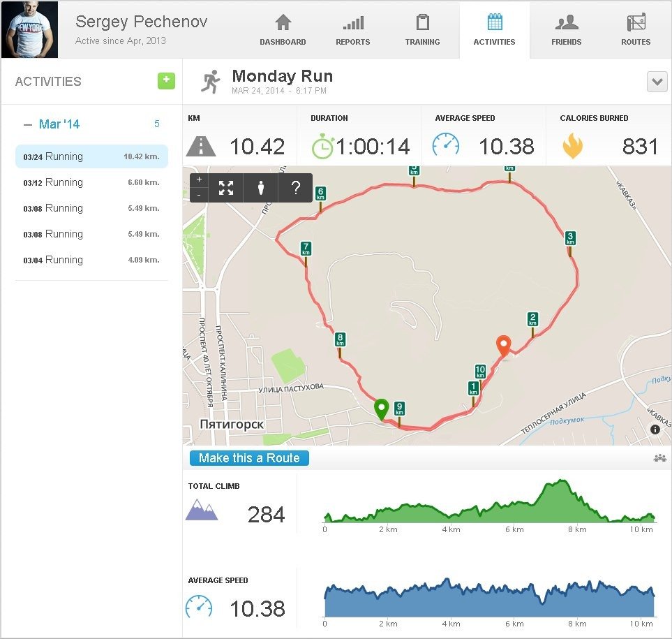Click the street view person icon on map
The width and height of the screenshot is (672, 639).
261,188
